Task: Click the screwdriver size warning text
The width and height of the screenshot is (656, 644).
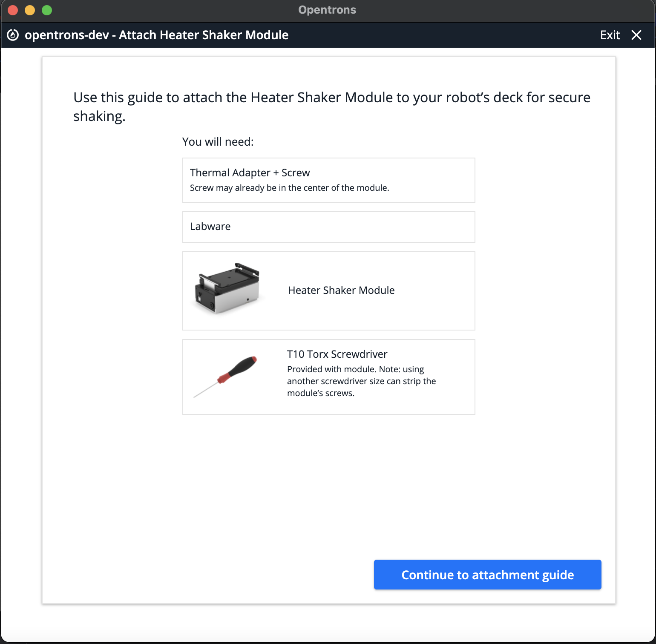Action: (x=361, y=381)
